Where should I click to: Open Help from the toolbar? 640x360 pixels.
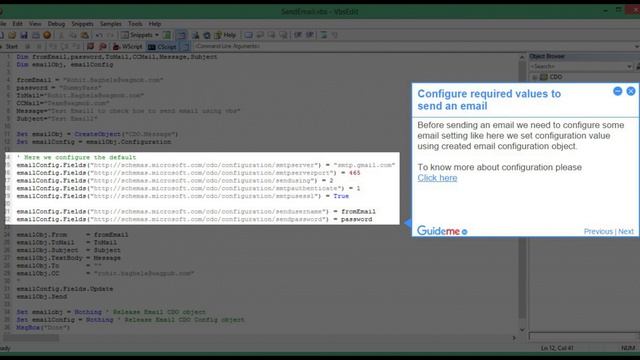coord(225,35)
